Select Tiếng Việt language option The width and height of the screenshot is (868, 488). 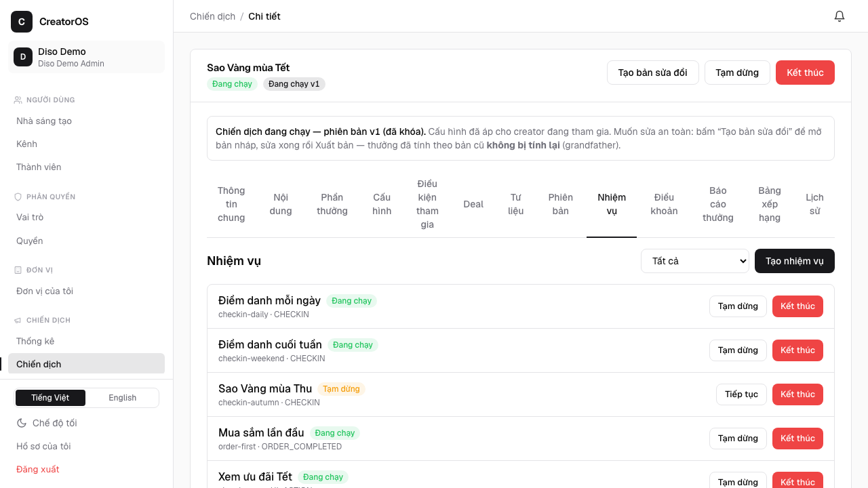pos(50,398)
